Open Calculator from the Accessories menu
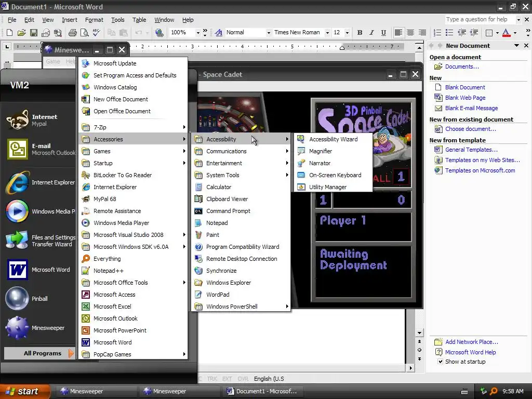This screenshot has height=399, width=532. tap(241, 187)
